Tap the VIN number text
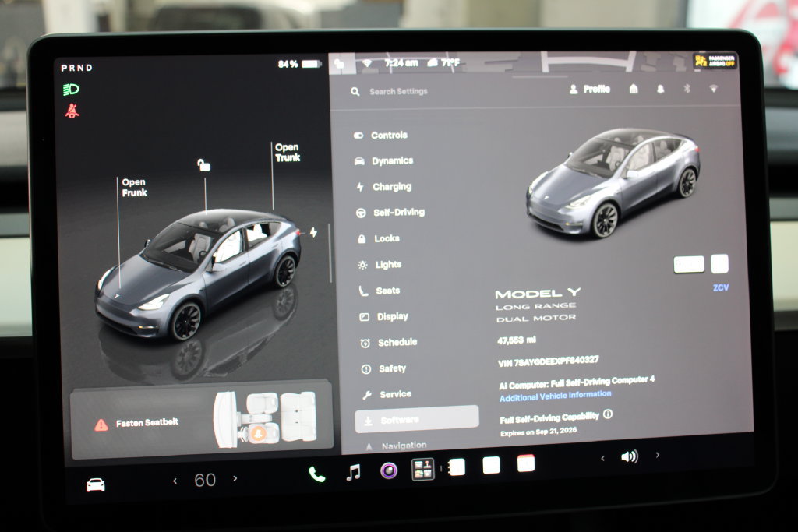This screenshot has width=798, height=532. click(x=549, y=361)
